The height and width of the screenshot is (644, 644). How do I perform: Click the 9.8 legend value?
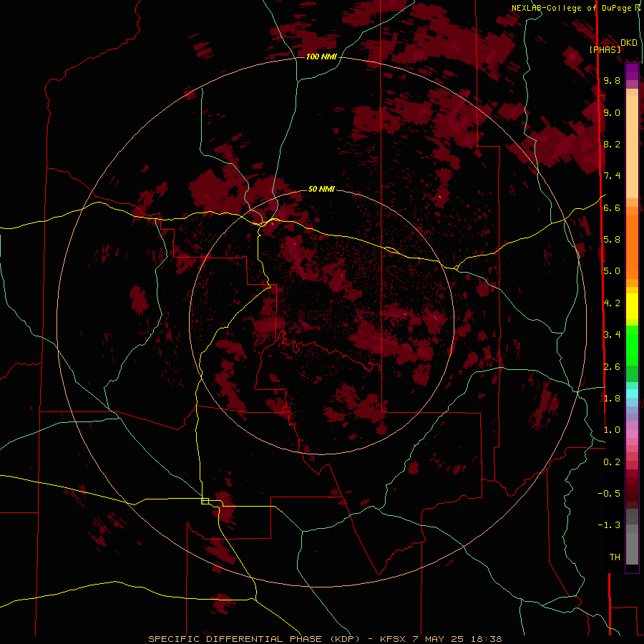coord(612,80)
